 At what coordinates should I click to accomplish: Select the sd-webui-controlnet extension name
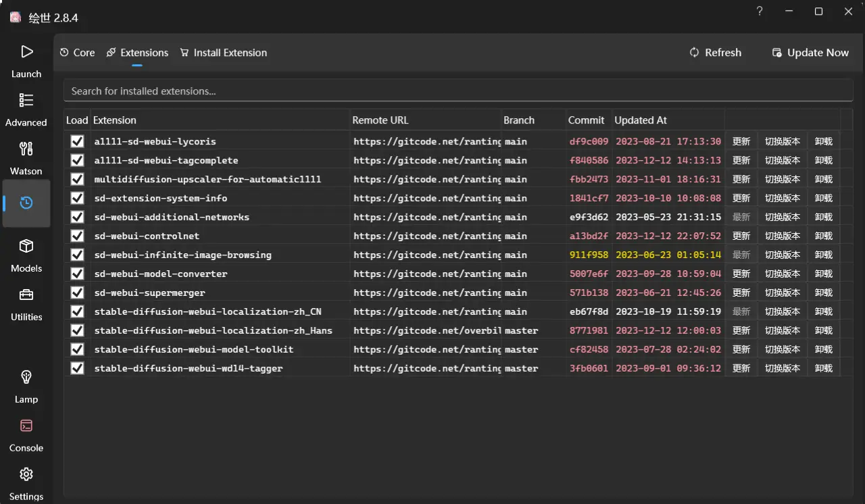click(147, 236)
